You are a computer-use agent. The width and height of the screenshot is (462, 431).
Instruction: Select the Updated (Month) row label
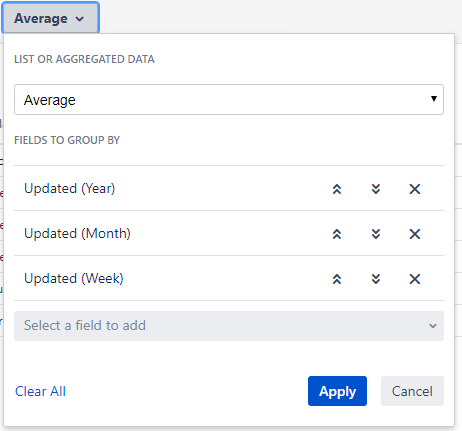[77, 233]
